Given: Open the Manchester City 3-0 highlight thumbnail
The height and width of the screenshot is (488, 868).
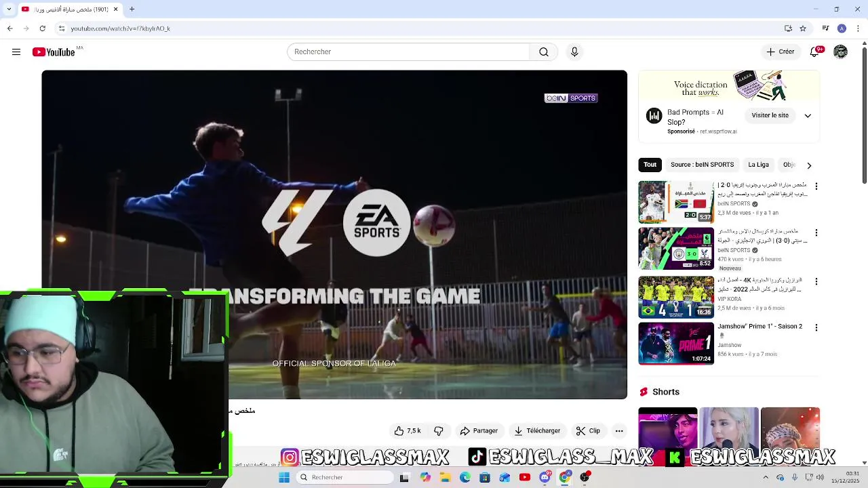Looking at the screenshot, I should click(676, 248).
